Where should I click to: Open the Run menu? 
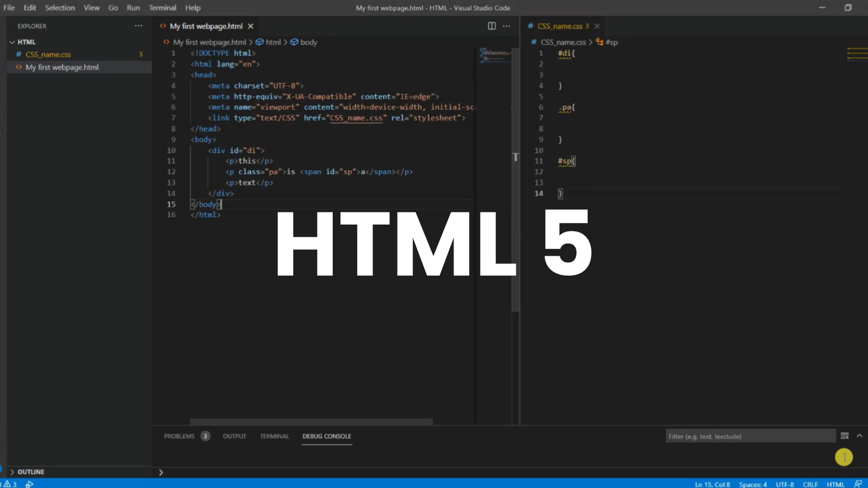pyautogui.click(x=133, y=8)
